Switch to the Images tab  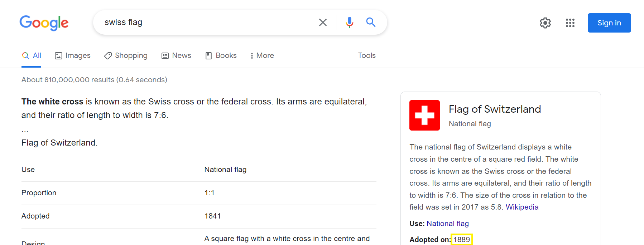click(72, 55)
